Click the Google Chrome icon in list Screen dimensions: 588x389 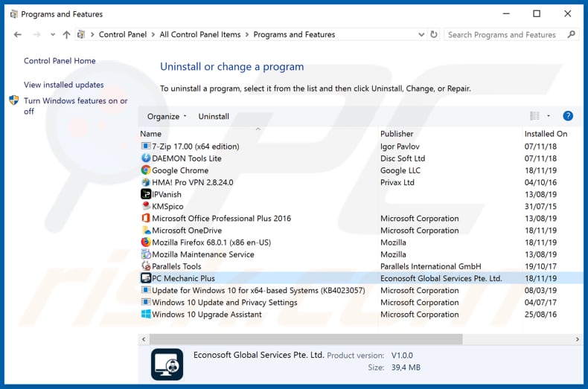[x=146, y=170]
